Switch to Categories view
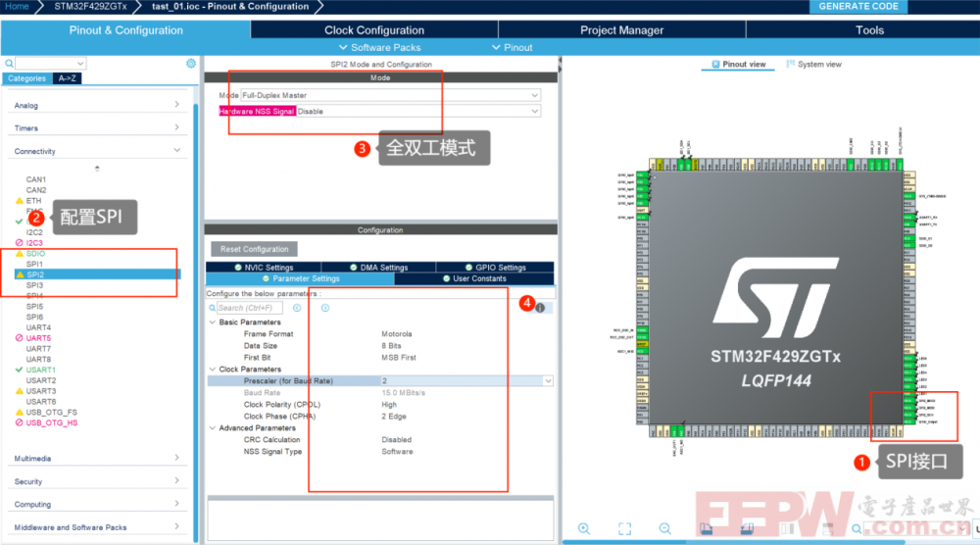980x545 pixels. click(x=26, y=78)
